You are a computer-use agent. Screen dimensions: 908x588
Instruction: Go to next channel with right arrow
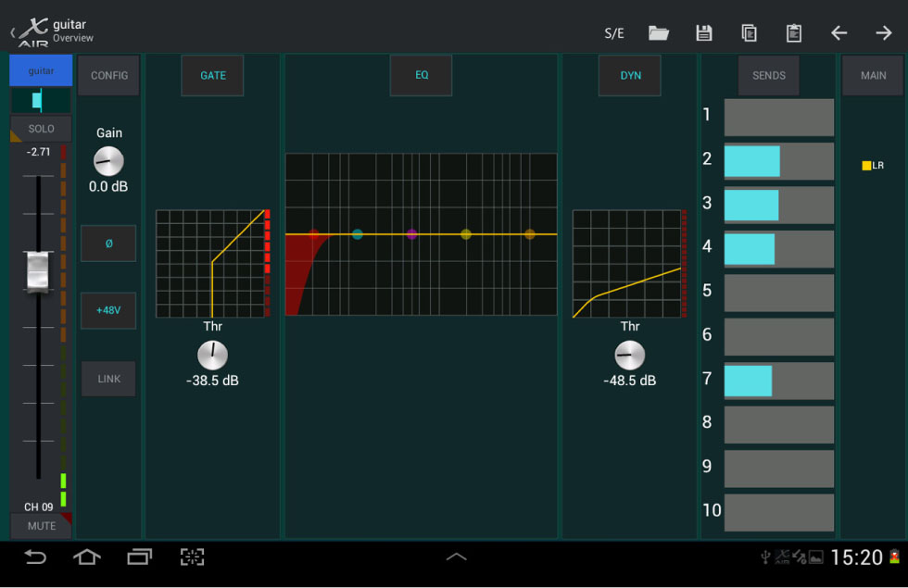[883, 33]
